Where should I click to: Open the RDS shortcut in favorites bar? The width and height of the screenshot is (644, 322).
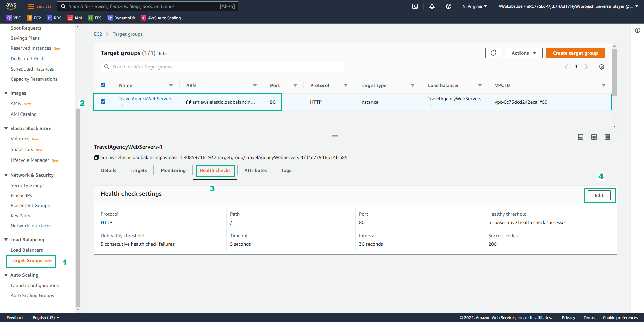coord(54,18)
